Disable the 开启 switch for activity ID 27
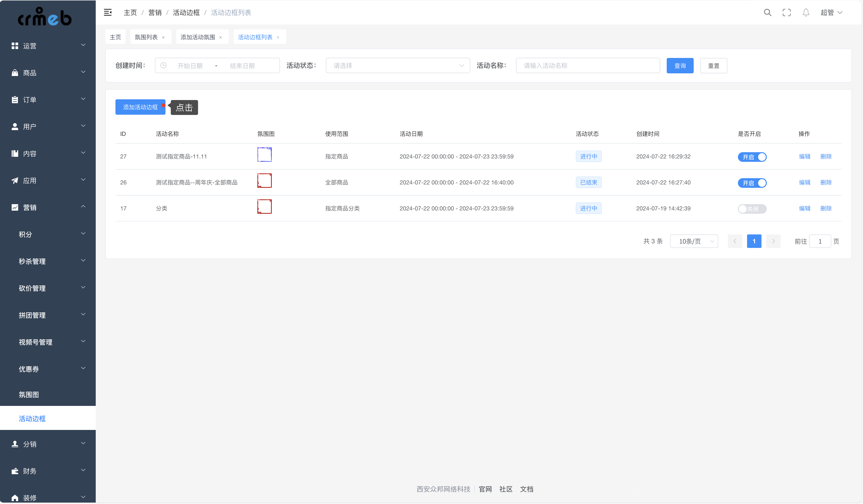 click(x=752, y=157)
